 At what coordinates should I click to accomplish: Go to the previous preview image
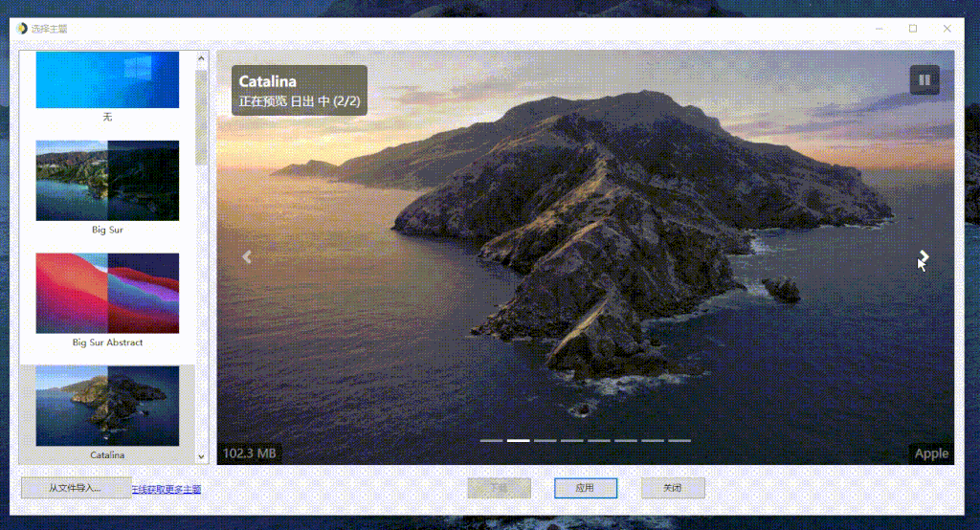click(247, 257)
